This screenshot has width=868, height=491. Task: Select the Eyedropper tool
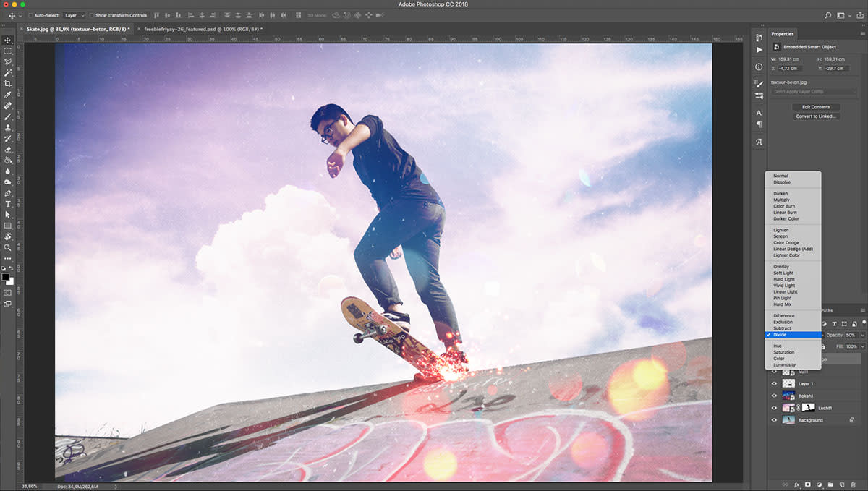[x=8, y=95]
